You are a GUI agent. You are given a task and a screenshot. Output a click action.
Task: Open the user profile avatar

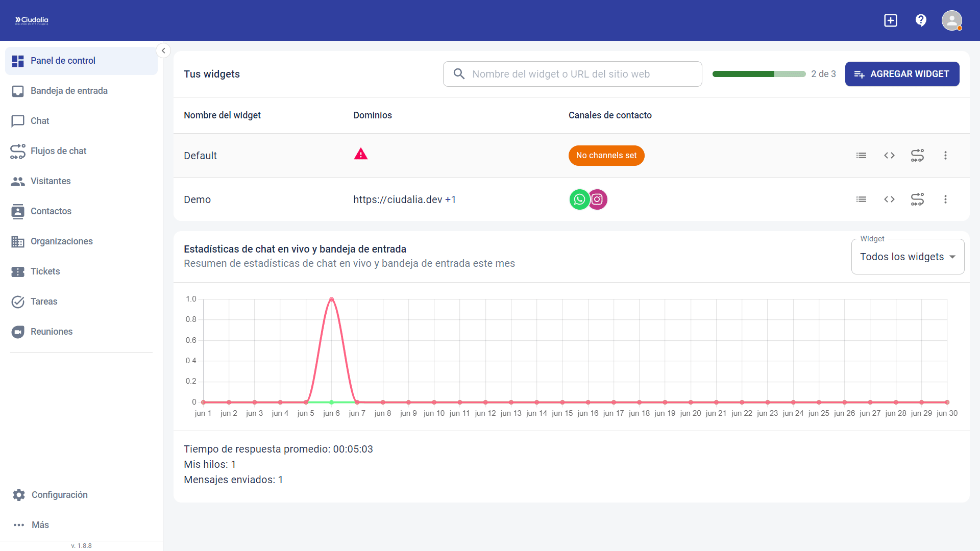coord(951,20)
